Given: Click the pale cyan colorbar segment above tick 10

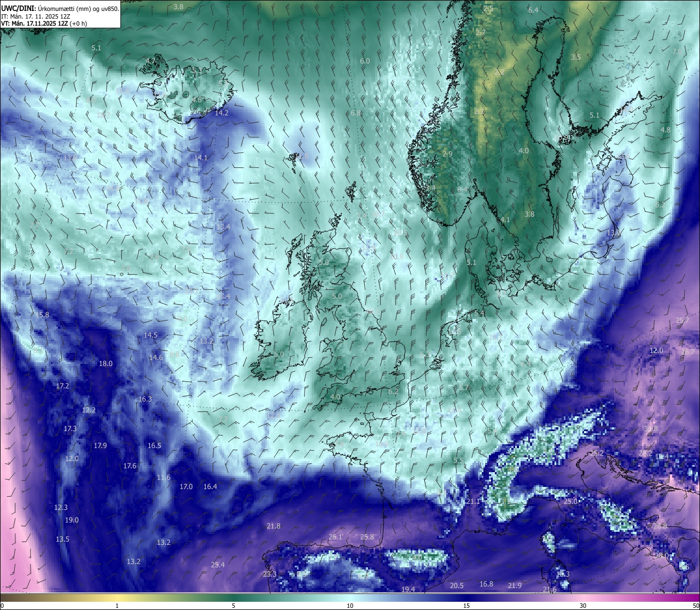Looking at the screenshot, I should (350, 597).
